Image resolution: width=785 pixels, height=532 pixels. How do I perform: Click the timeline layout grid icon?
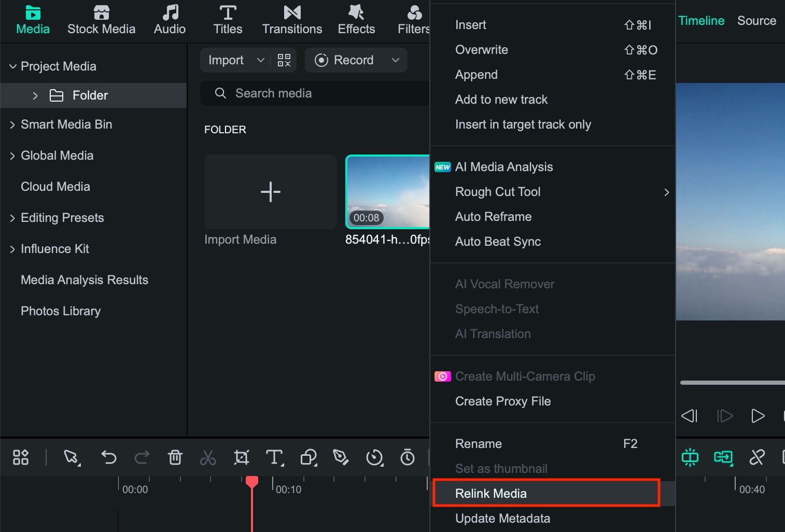tap(21, 457)
